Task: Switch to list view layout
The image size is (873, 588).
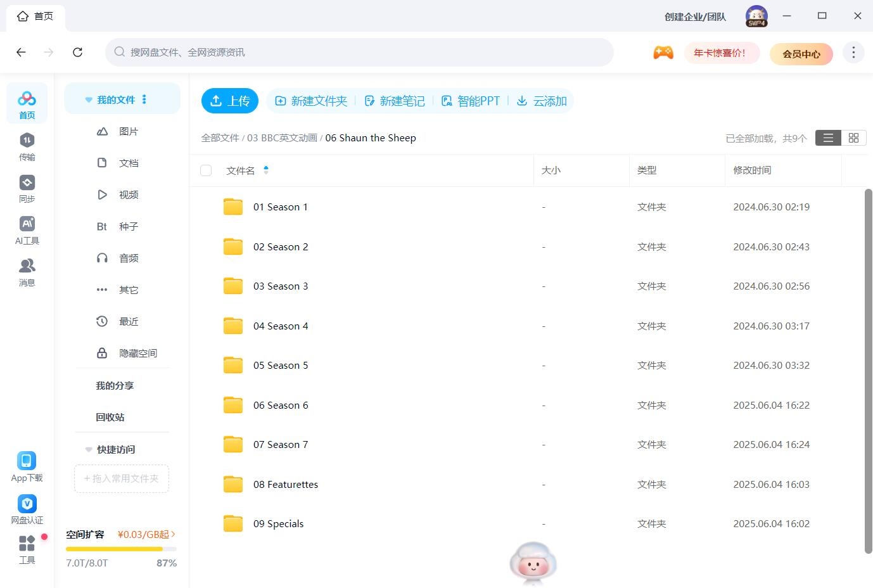Action: tap(828, 138)
